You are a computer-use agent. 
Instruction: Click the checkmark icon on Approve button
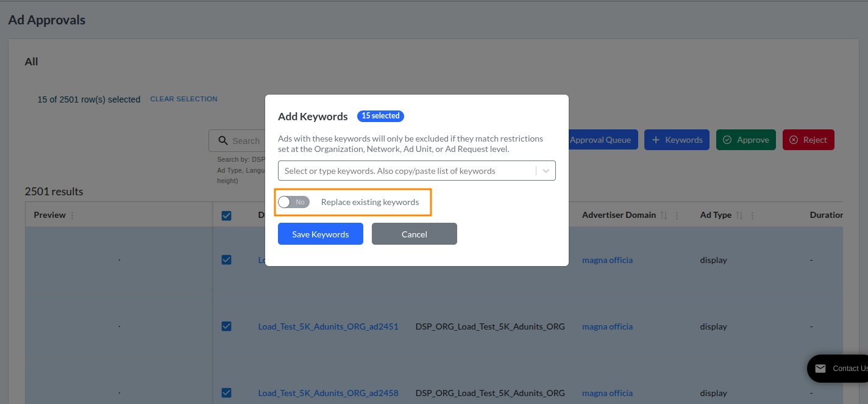click(x=727, y=140)
